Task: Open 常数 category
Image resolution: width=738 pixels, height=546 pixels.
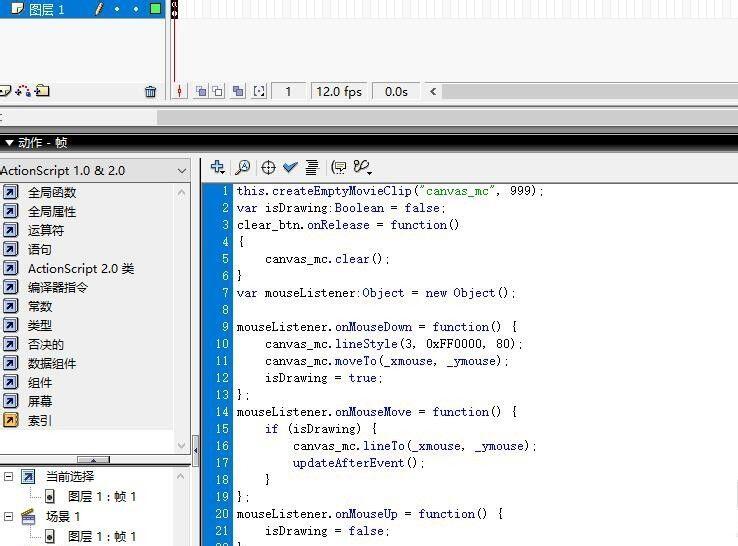Action: click(x=40, y=306)
